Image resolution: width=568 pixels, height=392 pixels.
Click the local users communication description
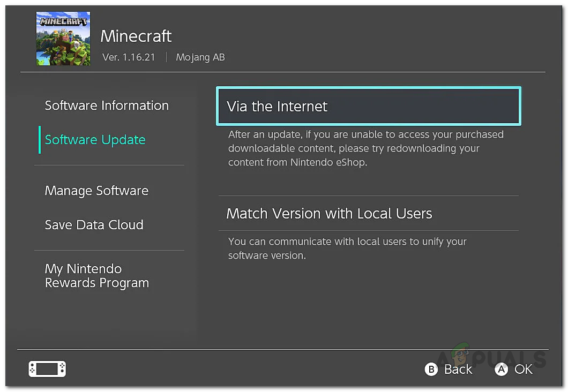pos(347,248)
